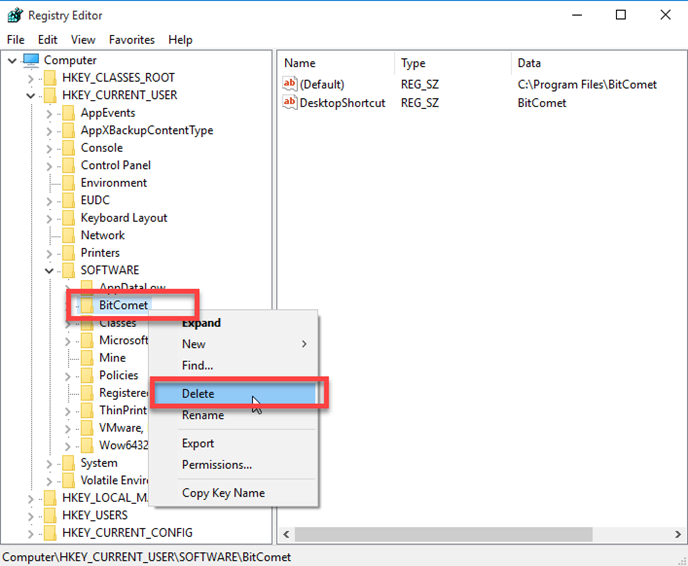Click the Microsoft folder icon
This screenshot has height=566, width=688.
tap(87, 340)
